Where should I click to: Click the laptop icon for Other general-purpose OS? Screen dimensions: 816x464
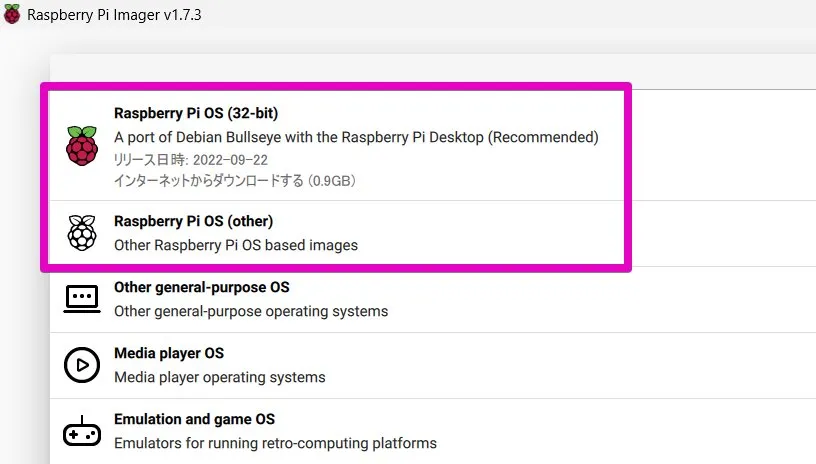click(x=82, y=299)
